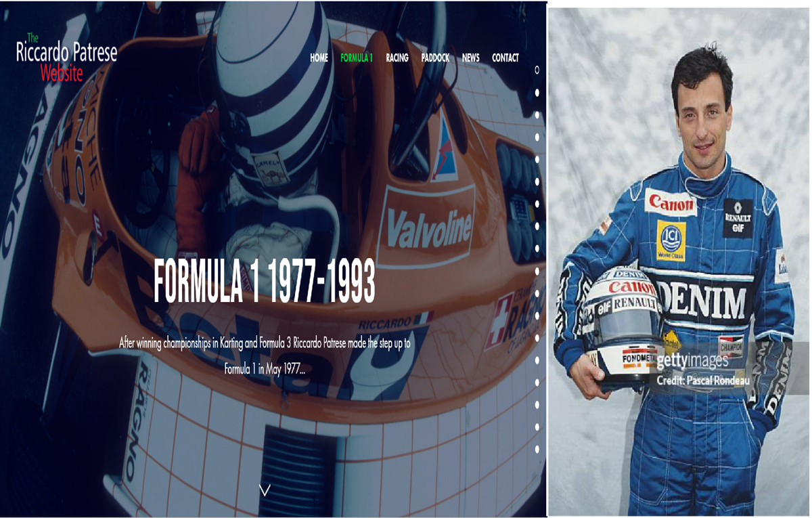Viewport: 812px width, 518px height.
Task: Click the Riccardo Patrese Website logo
Action: [66, 58]
